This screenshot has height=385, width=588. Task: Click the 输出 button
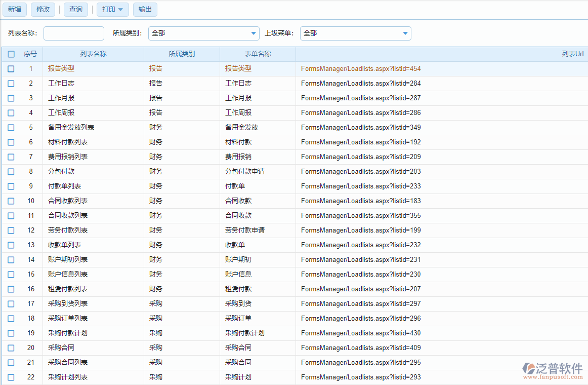[x=145, y=9]
